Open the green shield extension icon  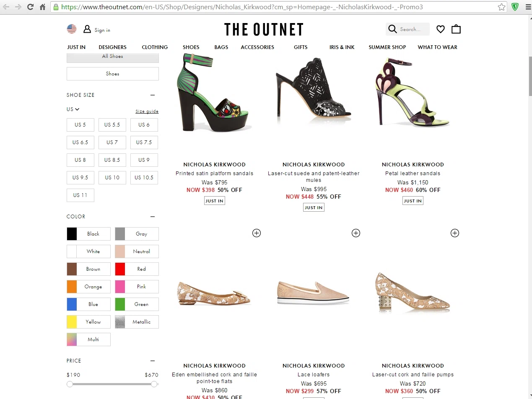point(515,7)
